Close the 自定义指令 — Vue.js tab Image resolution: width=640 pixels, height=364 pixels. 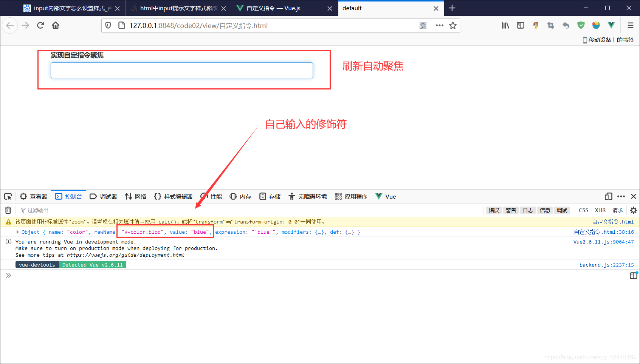pos(330,8)
